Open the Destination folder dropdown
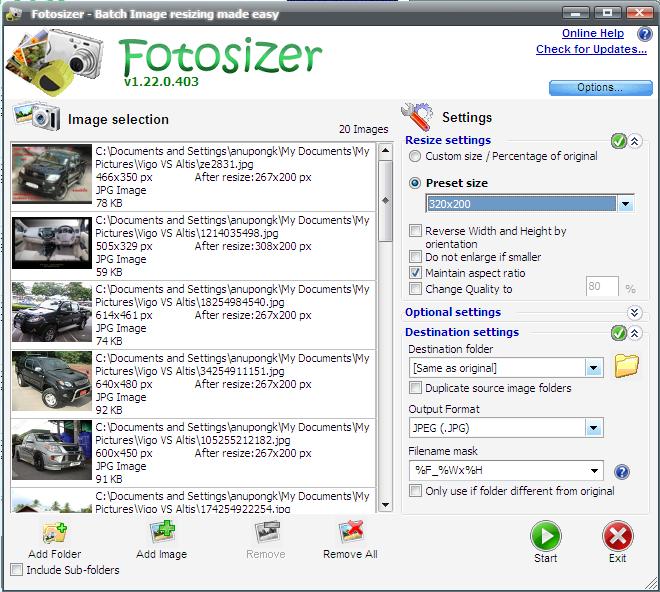660x592 pixels. coord(593,368)
